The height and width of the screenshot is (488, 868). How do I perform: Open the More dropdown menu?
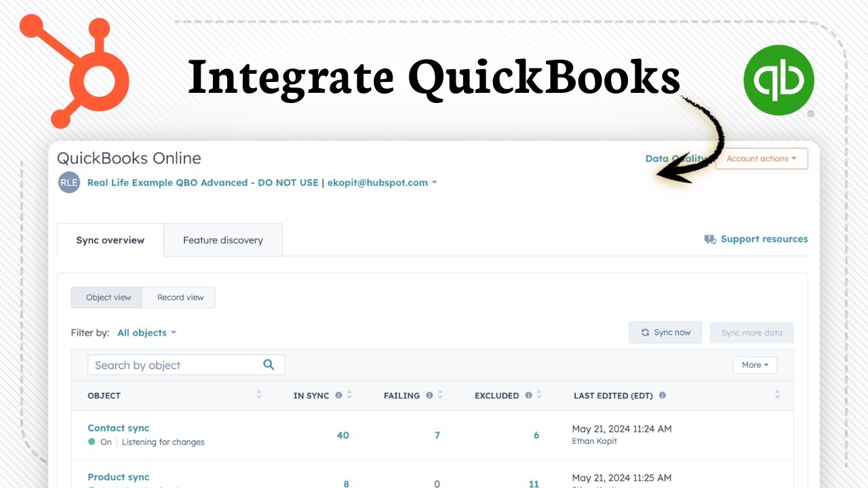755,365
